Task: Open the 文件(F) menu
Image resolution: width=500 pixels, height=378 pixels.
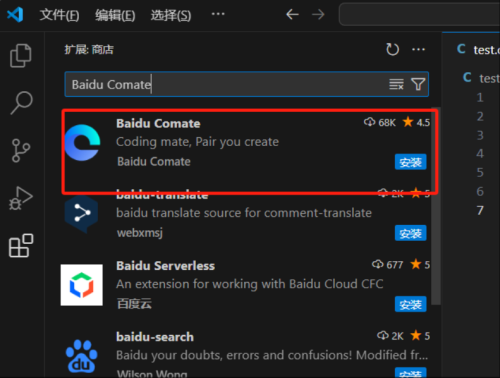Action: 59,15
